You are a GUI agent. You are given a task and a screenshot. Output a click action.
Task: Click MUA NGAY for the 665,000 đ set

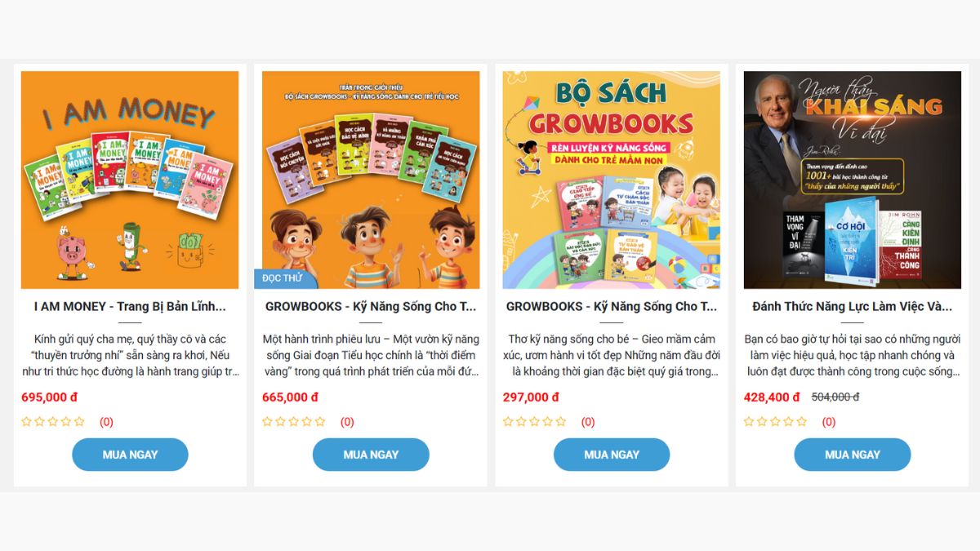click(371, 455)
